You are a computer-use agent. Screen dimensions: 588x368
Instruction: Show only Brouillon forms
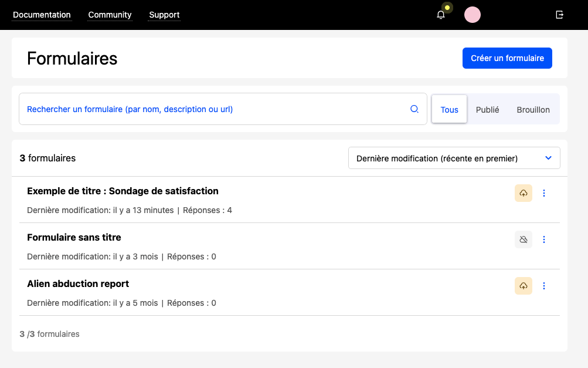pyautogui.click(x=533, y=109)
